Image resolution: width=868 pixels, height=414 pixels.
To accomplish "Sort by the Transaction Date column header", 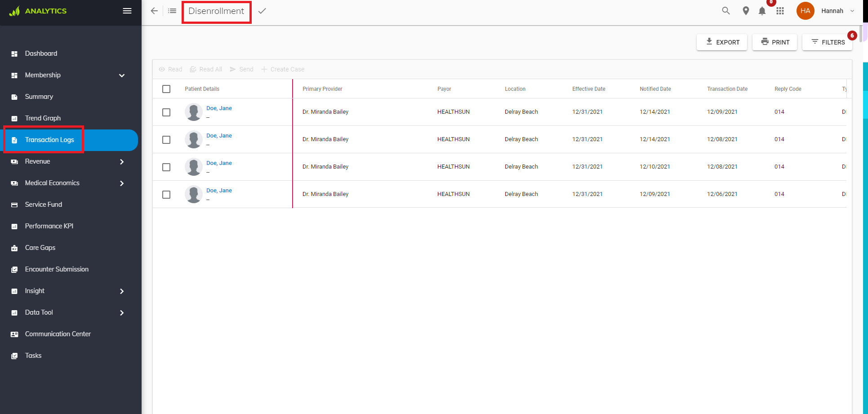I will tap(727, 89).
